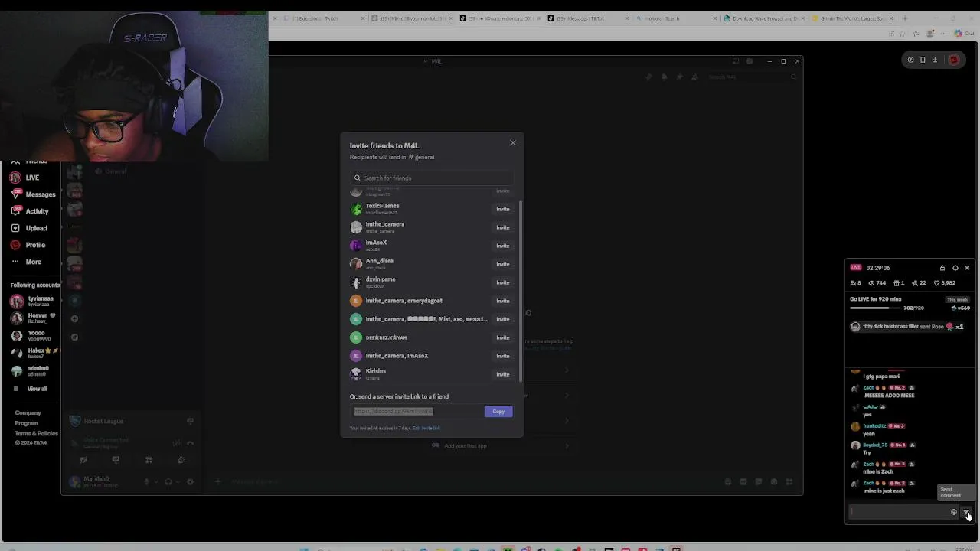Click Ann_diara avatar in invite list

click(356, 264)
